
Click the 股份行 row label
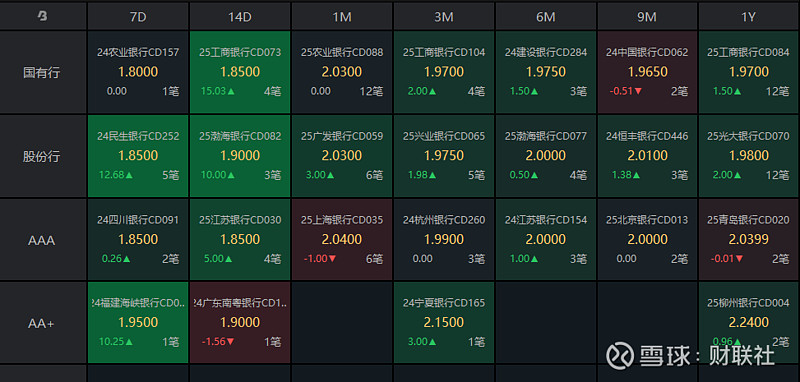point(42,156)
